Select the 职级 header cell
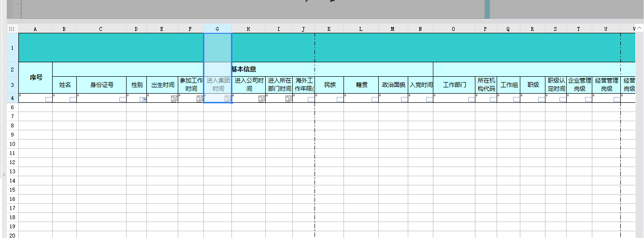 tap(532, 84)
